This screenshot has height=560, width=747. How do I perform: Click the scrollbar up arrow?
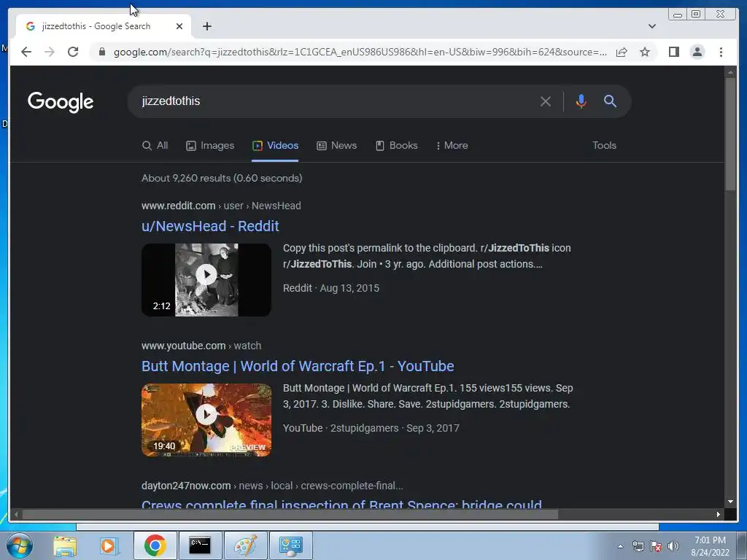(x=730, y=72)
